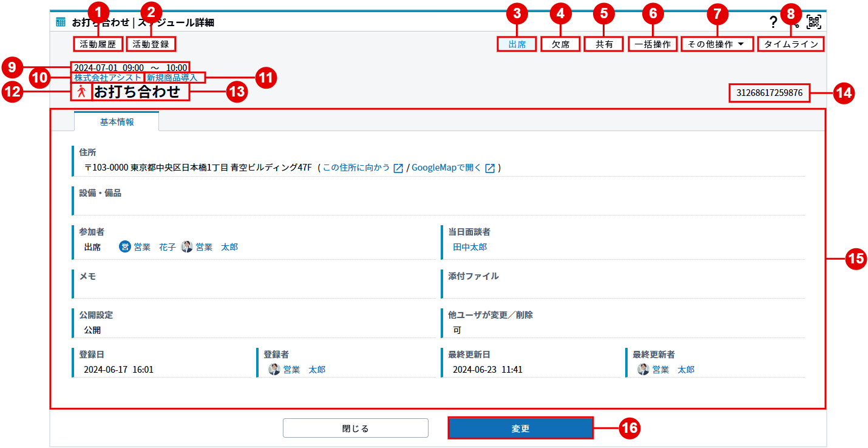
Task: Switch to the 基本情報 tab
Action: pos(117,121)
